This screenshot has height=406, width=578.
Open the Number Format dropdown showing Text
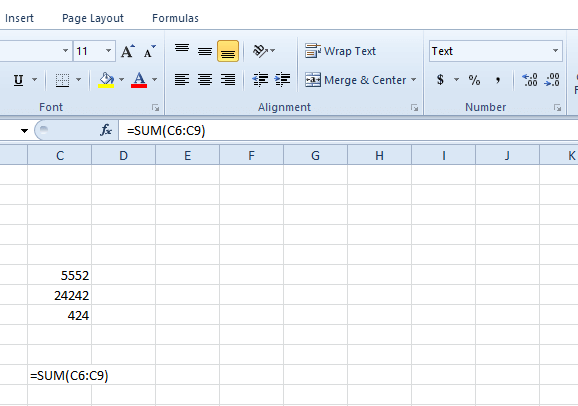click(555, 51)
